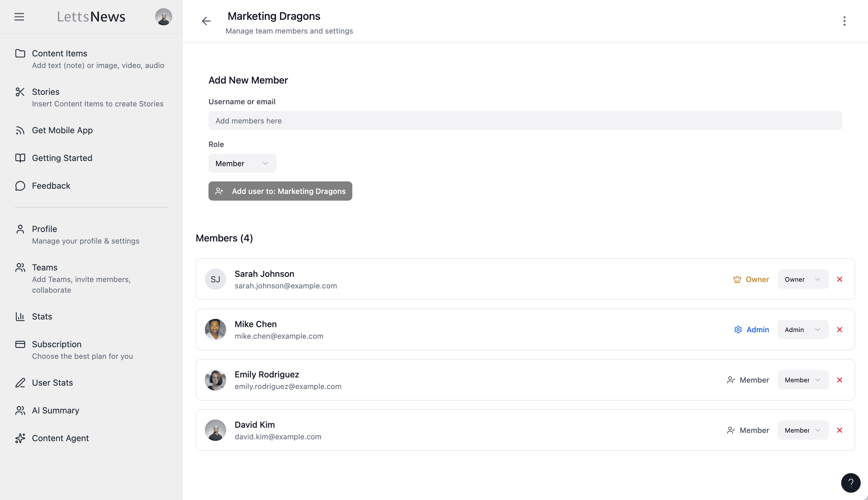Click the Username or email input field
The width and height of the screenshot is (868, 500).
coord(525,121)
